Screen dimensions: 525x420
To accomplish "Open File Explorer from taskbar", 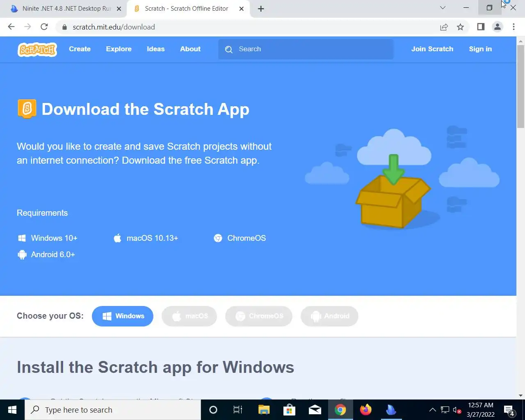I will point(264,410).
